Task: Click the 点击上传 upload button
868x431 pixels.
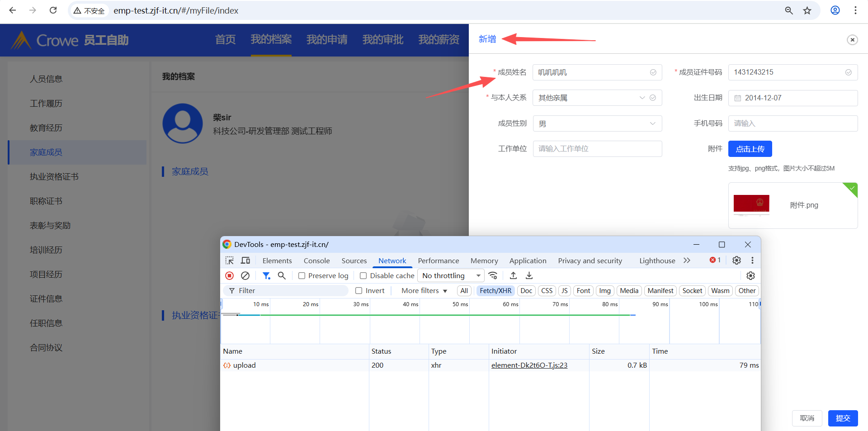Action: tap(750, 149)
